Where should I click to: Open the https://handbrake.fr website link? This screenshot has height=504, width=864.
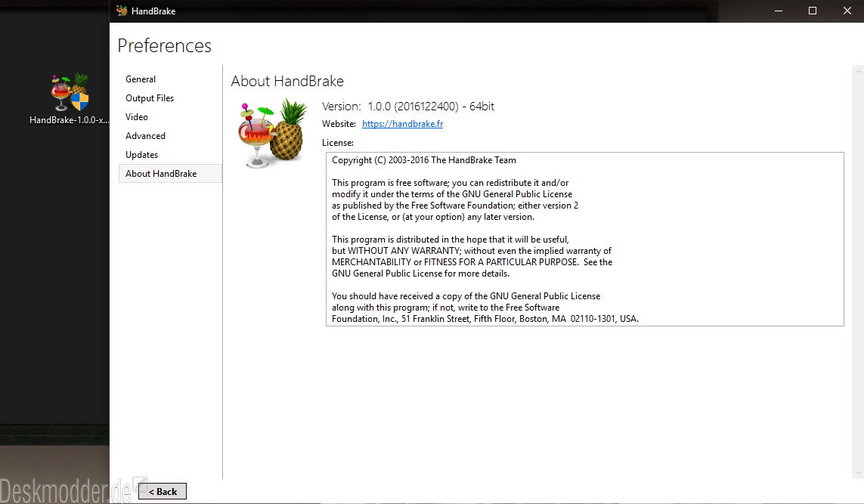402,124
